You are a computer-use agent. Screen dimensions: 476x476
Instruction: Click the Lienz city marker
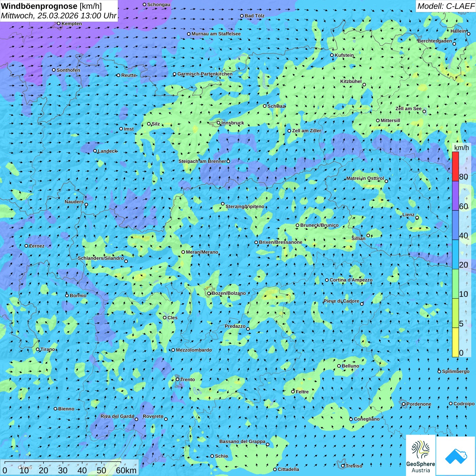[x=417, y=218]
